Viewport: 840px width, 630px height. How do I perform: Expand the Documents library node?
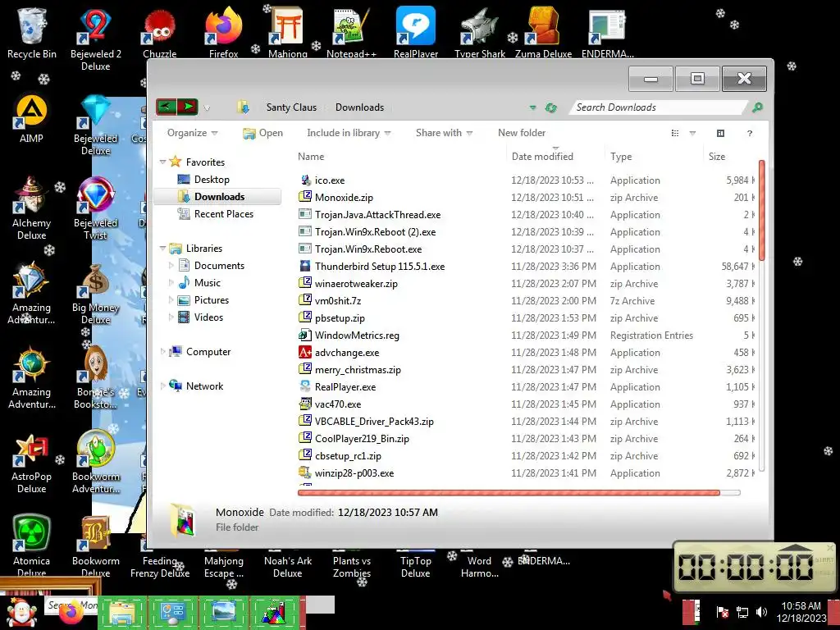(x=171, y=265)
